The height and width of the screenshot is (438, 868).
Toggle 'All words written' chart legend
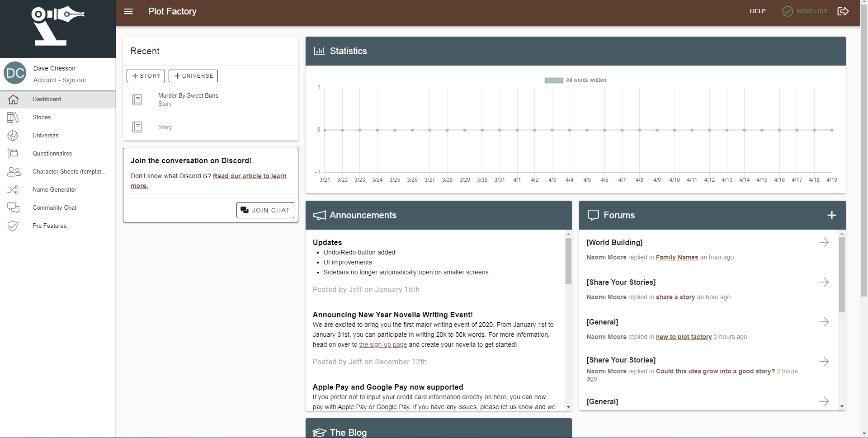(x=576, y=80)
